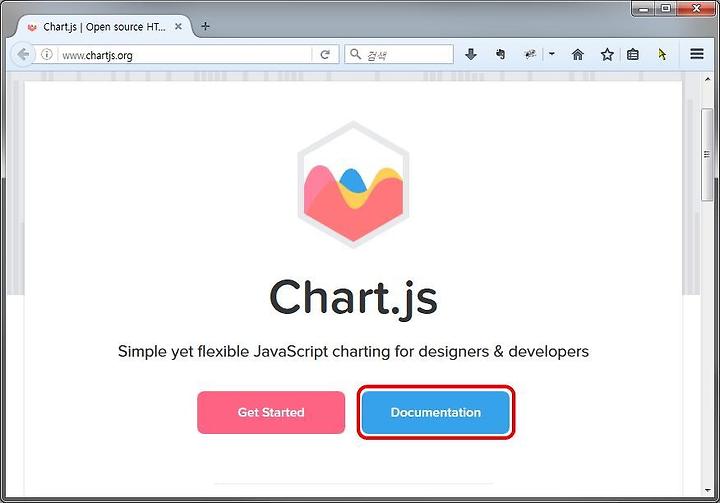Click the yellow cursor arrow extension icon
720x503 pixels.
[662, 55]
